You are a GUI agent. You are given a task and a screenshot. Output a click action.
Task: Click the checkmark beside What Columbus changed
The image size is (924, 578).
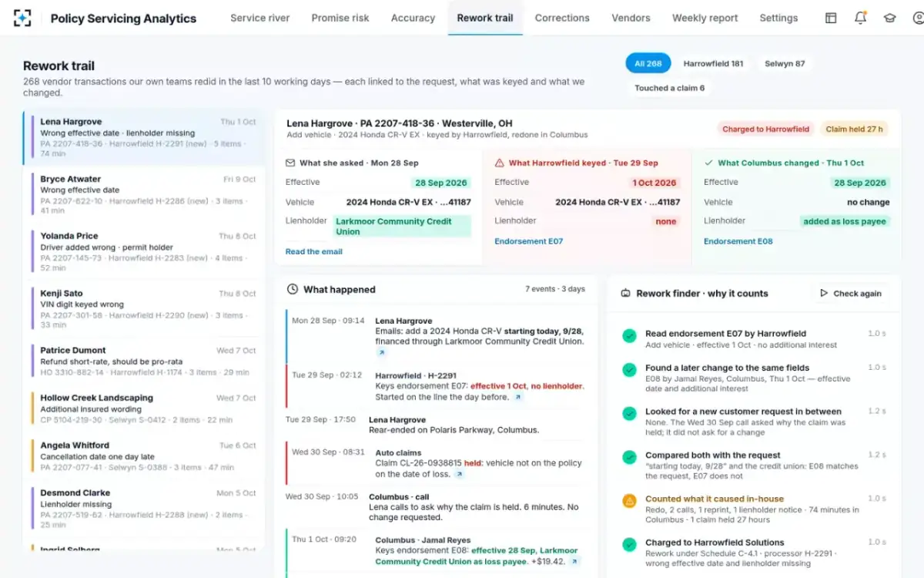click(x=708, y=163)
